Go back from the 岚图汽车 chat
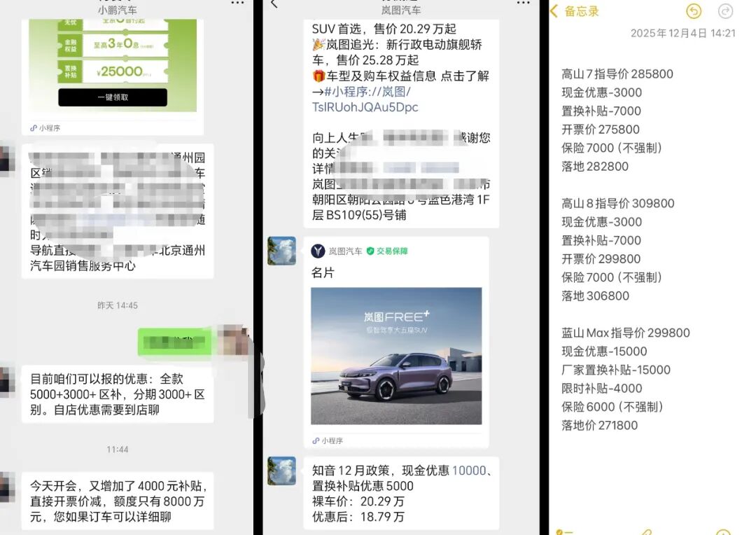Image resolution: width=756 pixels, height=535 pixels. click(274, 4)
